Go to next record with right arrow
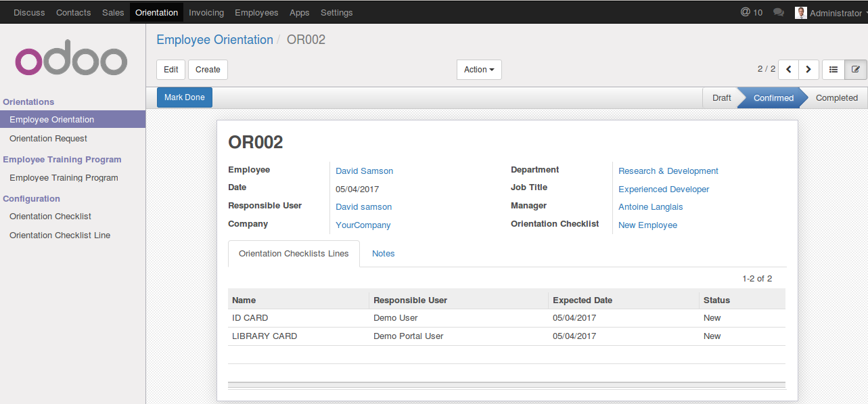This screenshot has width=868, height=404. [x=808, y=70]
